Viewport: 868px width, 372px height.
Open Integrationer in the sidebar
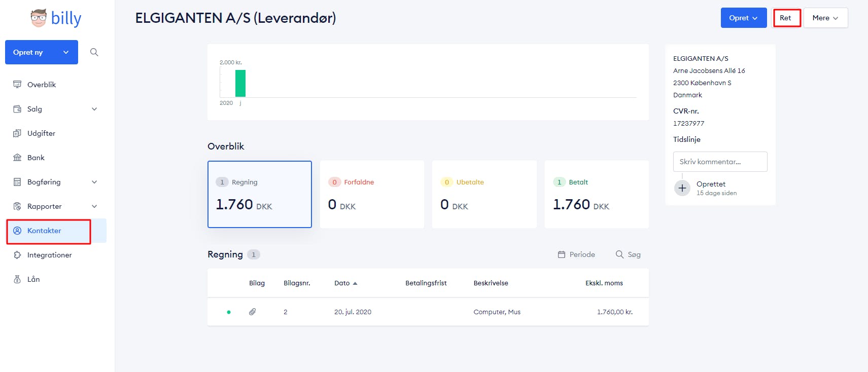(x=50, y=255)
